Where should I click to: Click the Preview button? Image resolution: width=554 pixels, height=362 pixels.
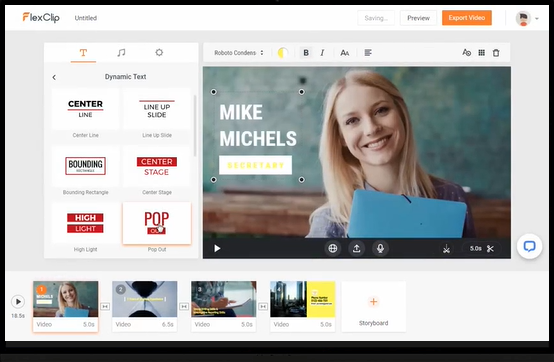(x=418, y=18)
